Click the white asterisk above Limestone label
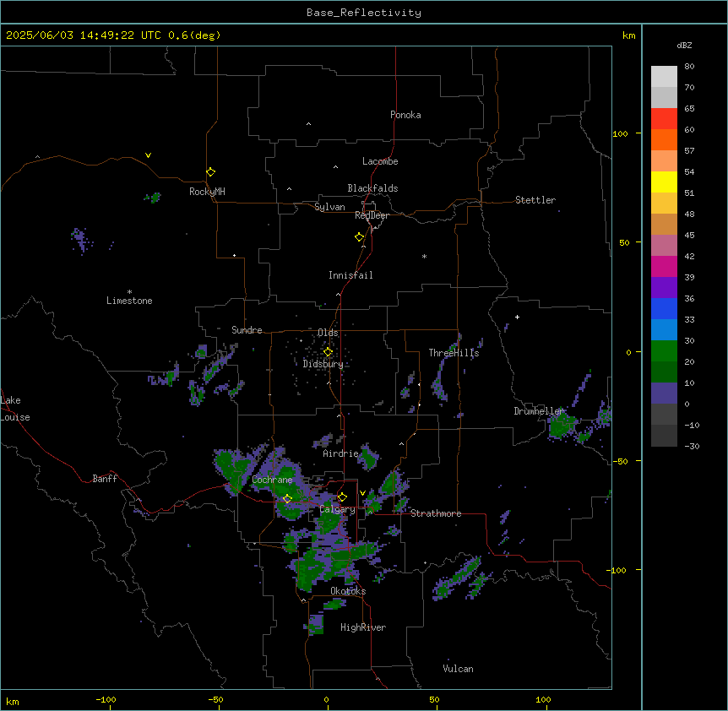This screenshot has height=711, width=728. click(x=129, y=292)
